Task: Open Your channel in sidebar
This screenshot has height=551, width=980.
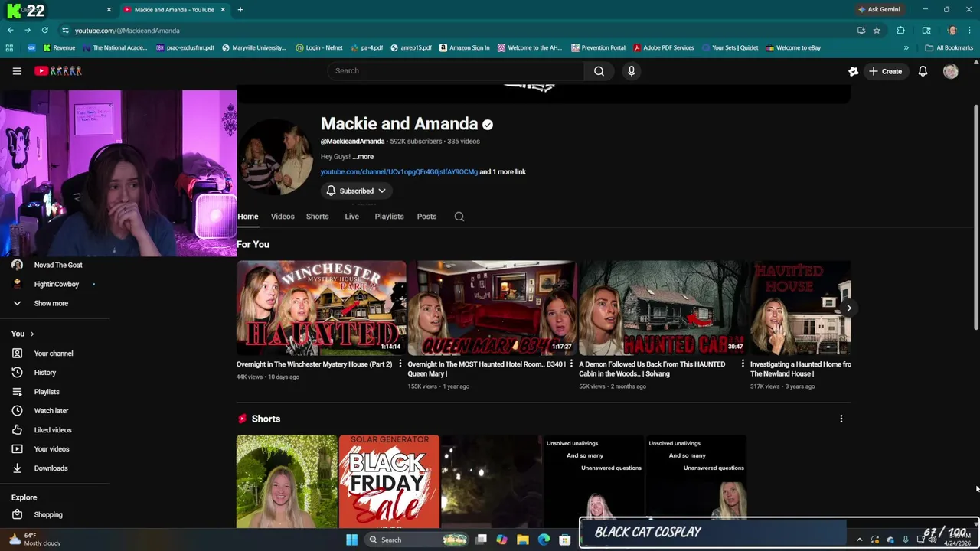Action: coord(54,354)
